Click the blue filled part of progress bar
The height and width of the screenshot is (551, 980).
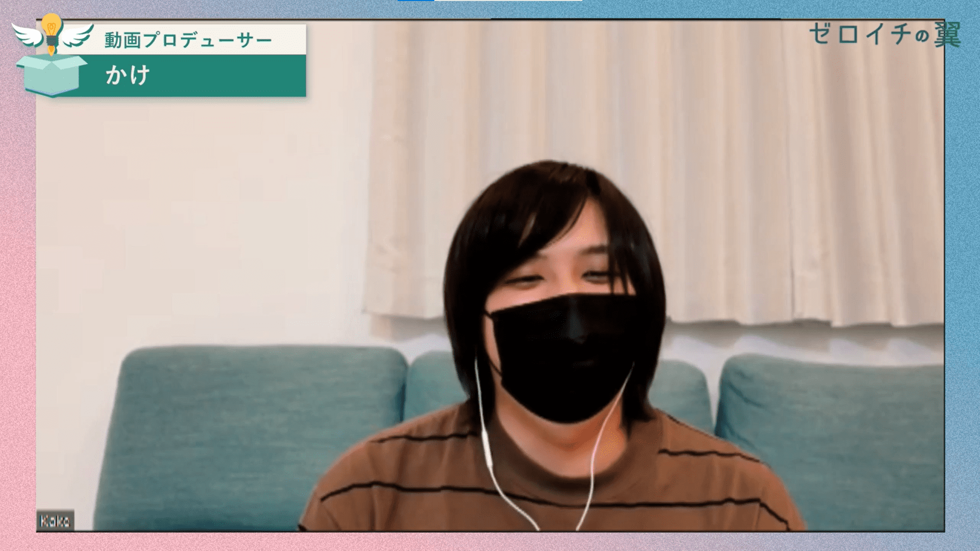[x=415, y=1]
